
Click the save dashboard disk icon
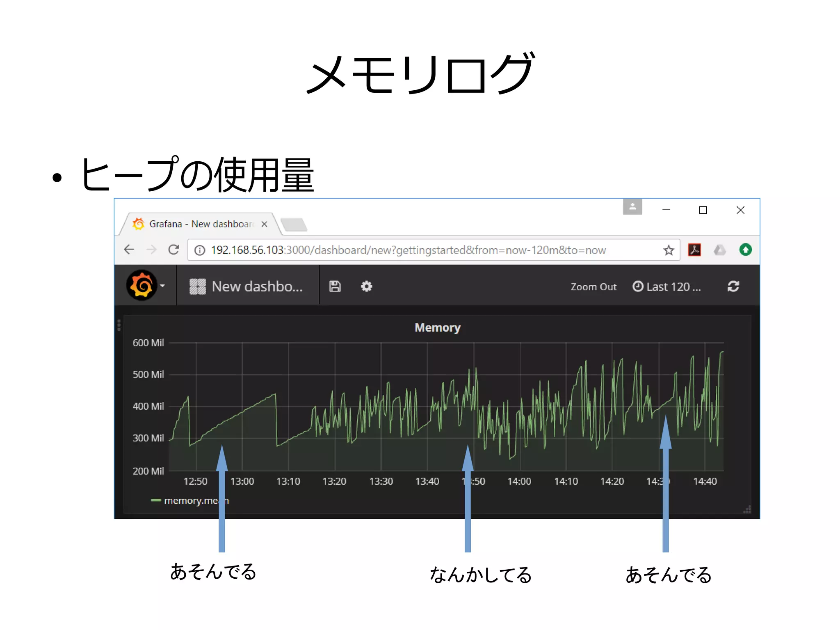tap(335, 286)
